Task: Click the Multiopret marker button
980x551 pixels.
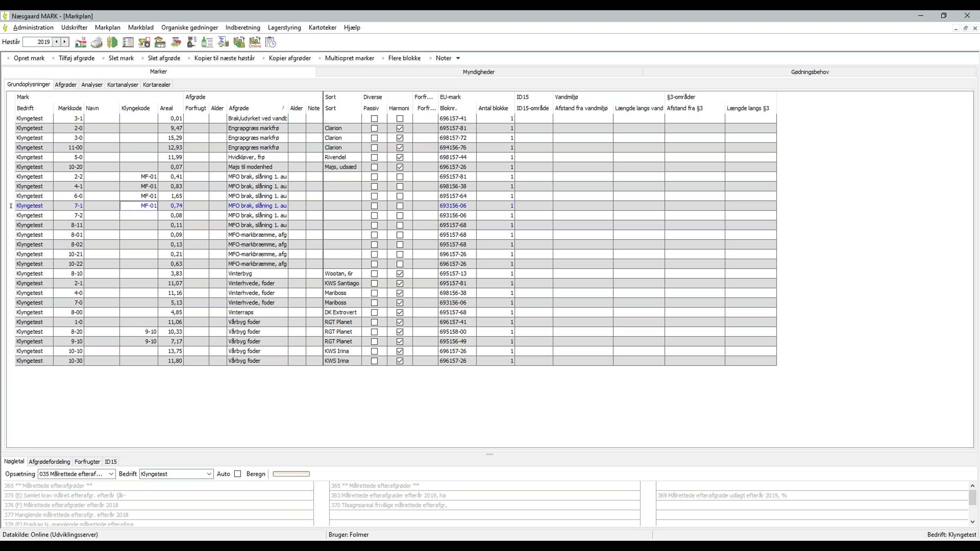Action: tap(350, 58)
